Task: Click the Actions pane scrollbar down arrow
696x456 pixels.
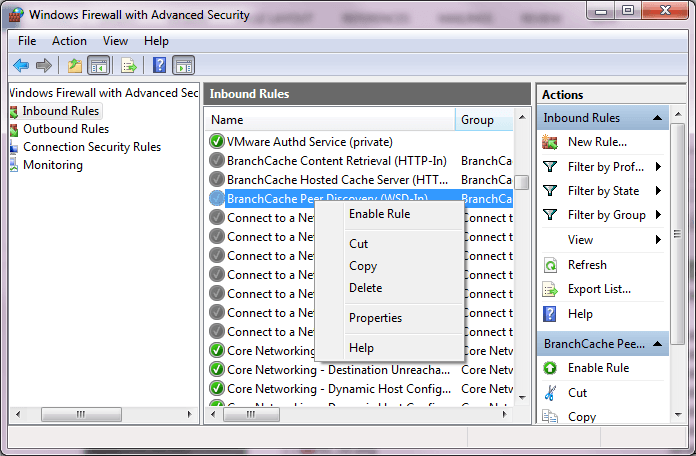Action: pyautogui.click(x=678, y=415)
